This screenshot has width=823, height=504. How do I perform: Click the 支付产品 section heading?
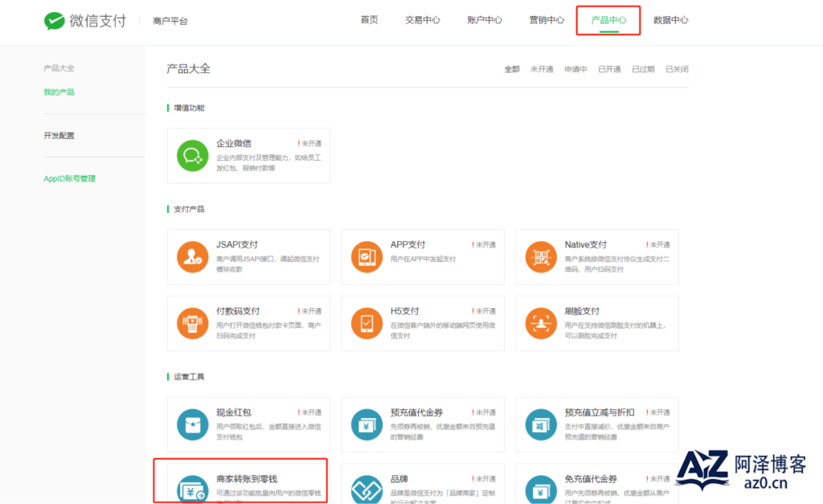click(189, 209)
